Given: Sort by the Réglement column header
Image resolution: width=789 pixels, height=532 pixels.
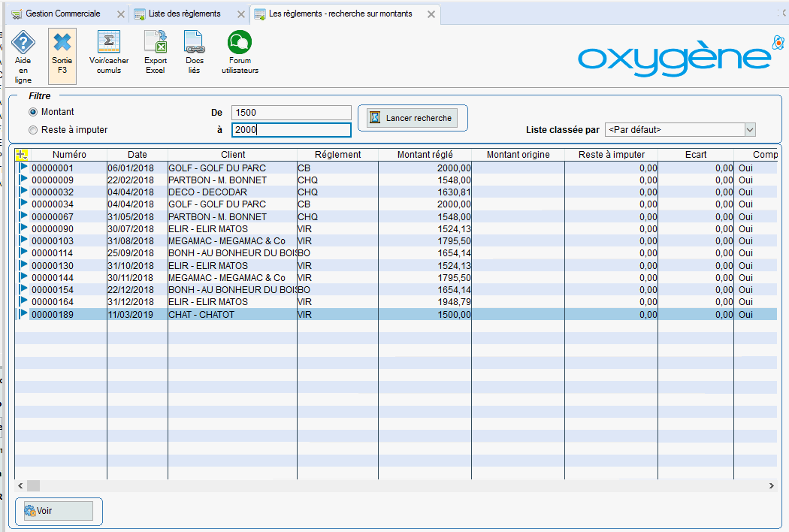Looking at the screenshot, I should [337, 155].
